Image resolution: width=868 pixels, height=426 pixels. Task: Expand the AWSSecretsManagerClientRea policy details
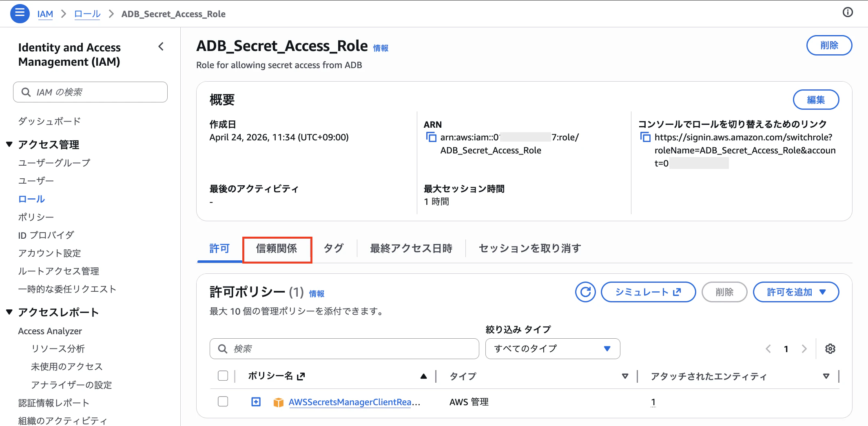255,402
